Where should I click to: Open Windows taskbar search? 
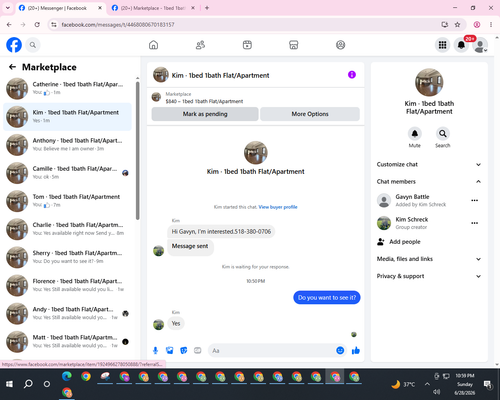pos(28,384)
